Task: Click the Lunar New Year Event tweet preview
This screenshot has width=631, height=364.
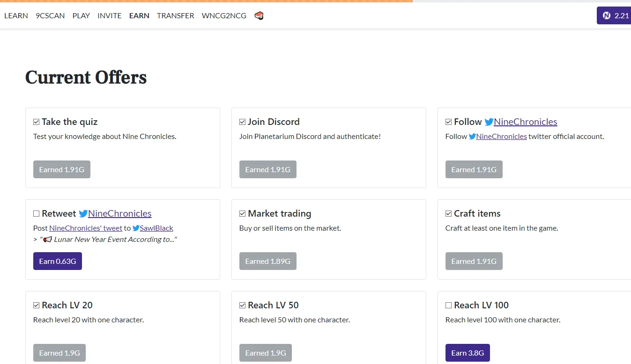Action: point(105,240)
